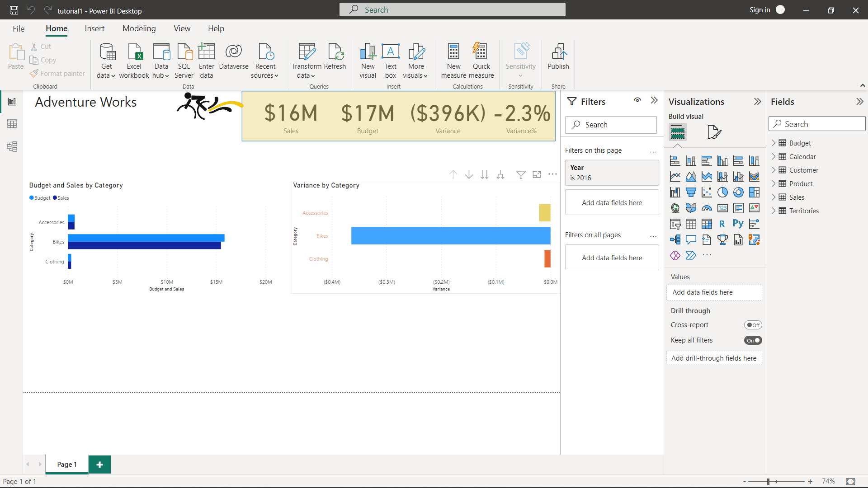Collapse the Filters pane
868x488 pixels.
click(x=654, y=100)
